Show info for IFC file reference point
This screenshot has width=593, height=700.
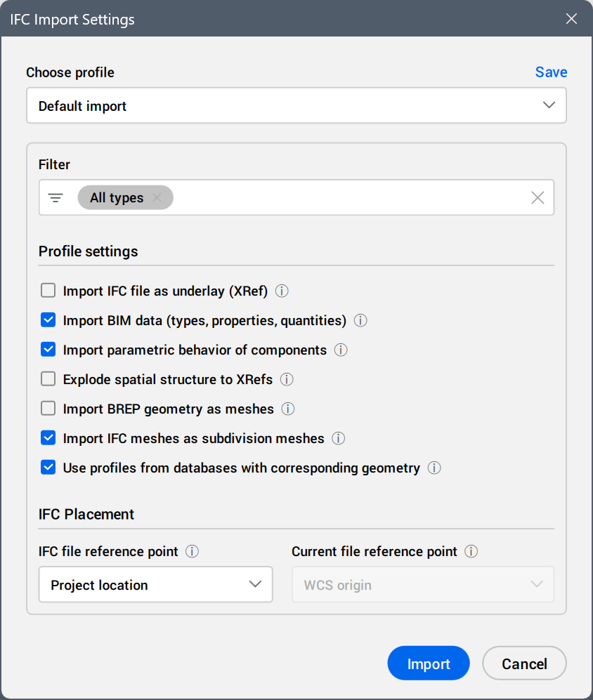[192, 552]
